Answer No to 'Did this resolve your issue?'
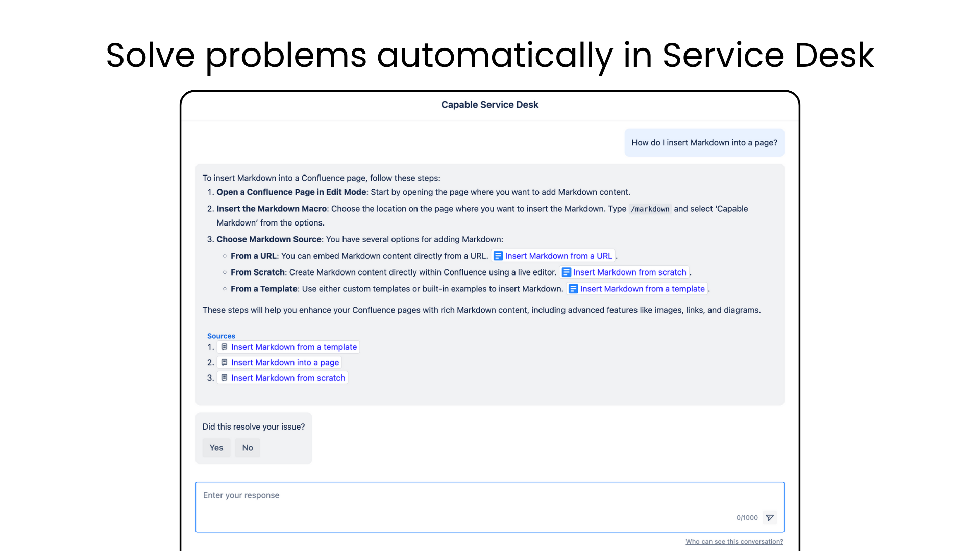 [248, 448]
